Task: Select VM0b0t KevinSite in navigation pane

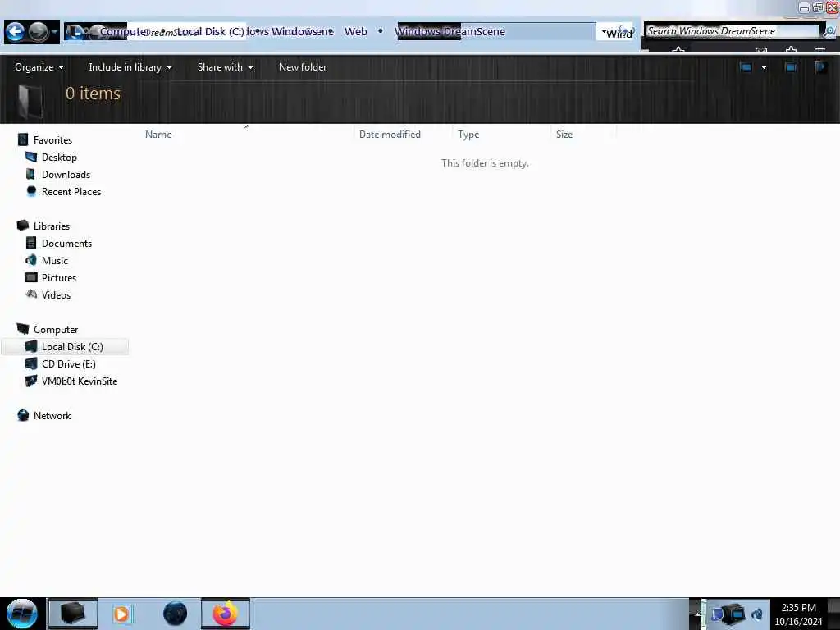Action: (80, 381)
